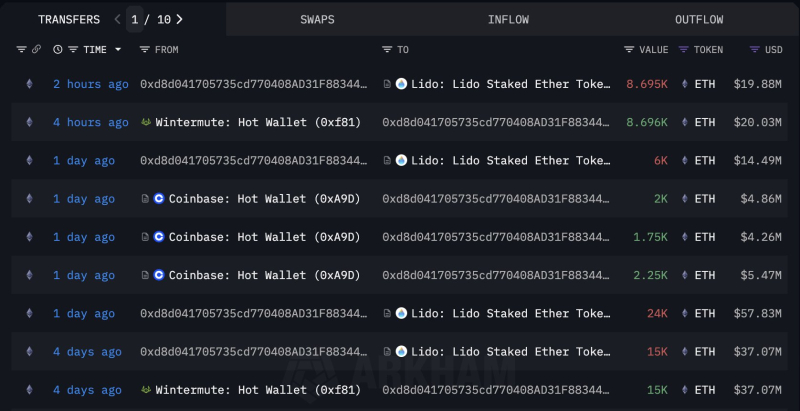Click the chain link icon in header
800x411 pixels.
click(36, 49)
